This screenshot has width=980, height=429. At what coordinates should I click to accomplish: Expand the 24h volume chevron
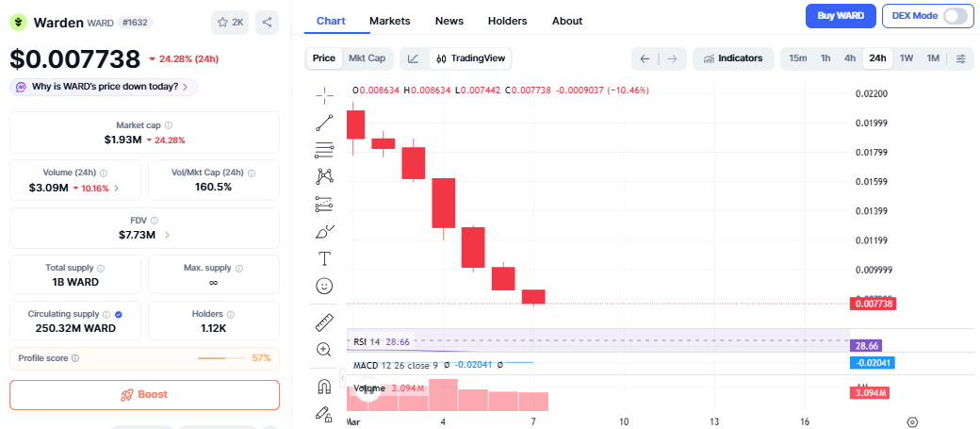(117, 188)
